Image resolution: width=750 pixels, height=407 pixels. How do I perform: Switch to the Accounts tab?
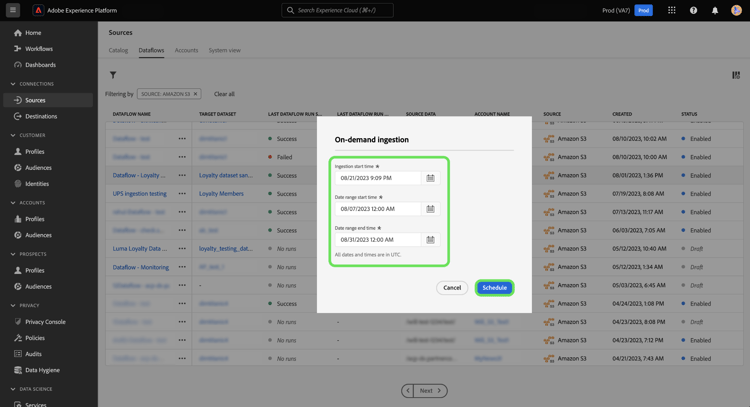pos(186,50)
